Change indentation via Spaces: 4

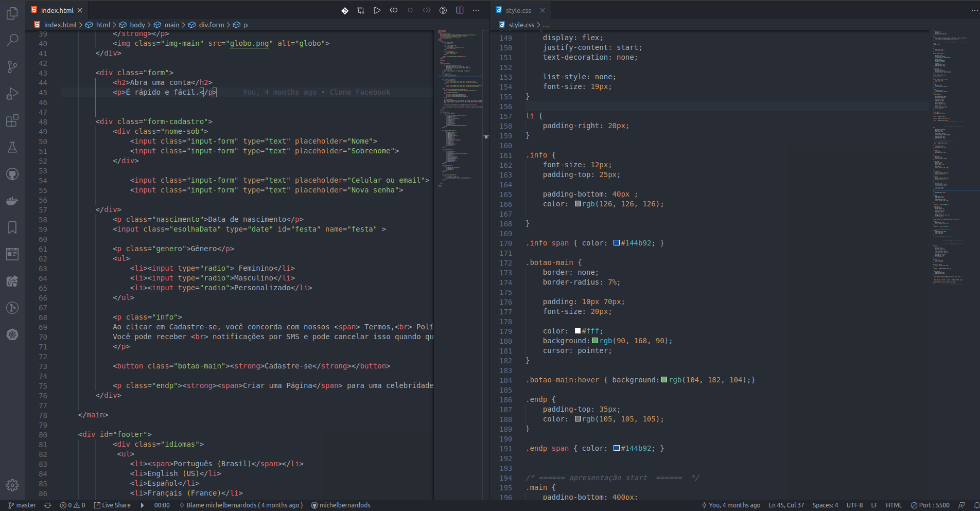point(825,505)
